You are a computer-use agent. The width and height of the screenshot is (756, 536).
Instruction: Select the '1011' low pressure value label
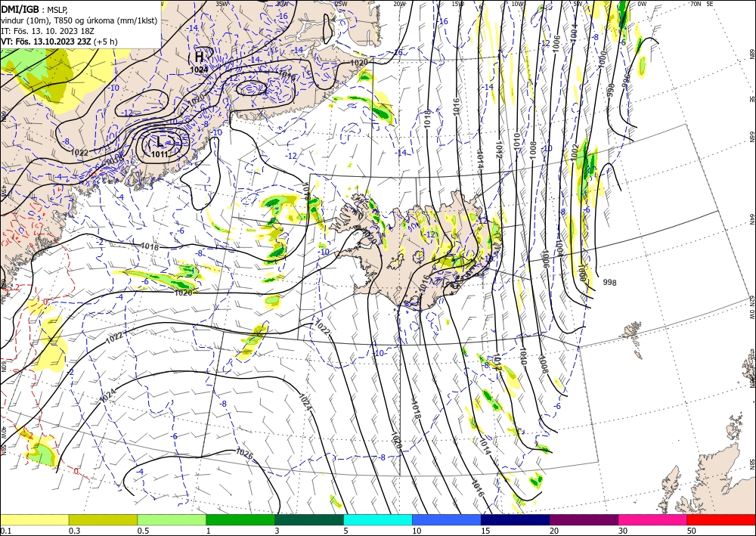(160, 154)
